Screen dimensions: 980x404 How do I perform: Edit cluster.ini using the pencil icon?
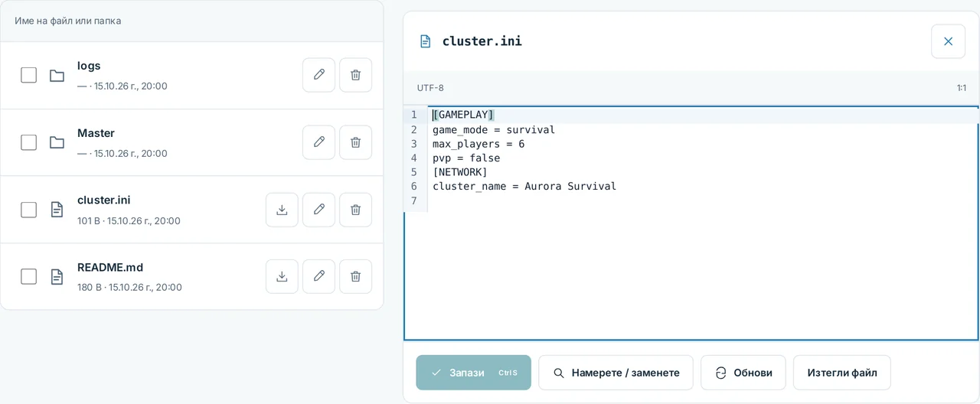point(318,210)
